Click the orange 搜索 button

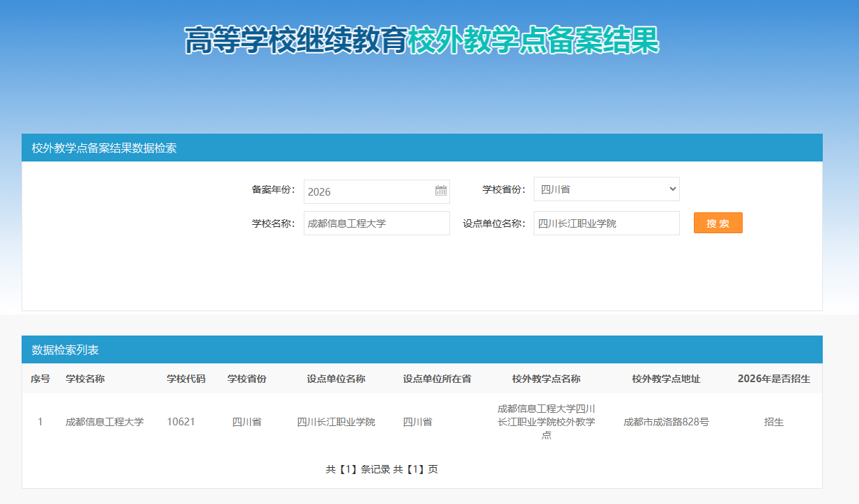point(718,223)
